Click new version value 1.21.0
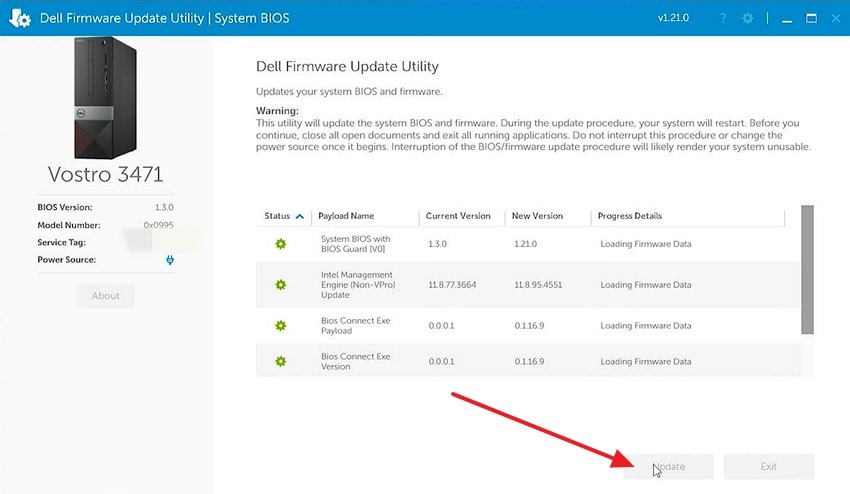The width and height of the screenshot is (850, 494). click(525, 244)
